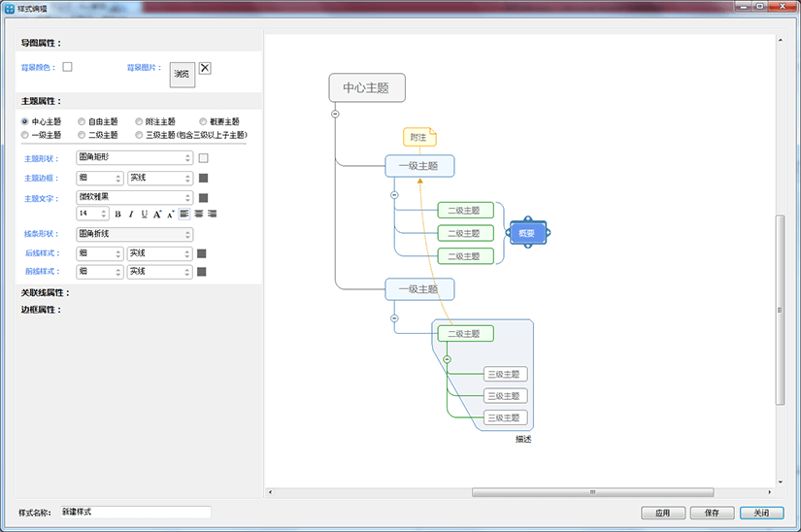Click the 保存 button
The width and height of the screenshot is (801, 532).
coord(712,513)
